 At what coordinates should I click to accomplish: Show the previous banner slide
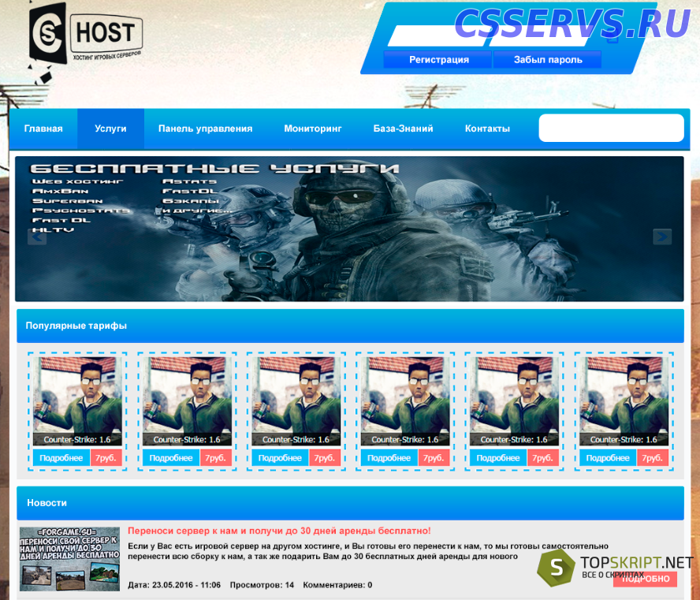[x=37, y=237]
